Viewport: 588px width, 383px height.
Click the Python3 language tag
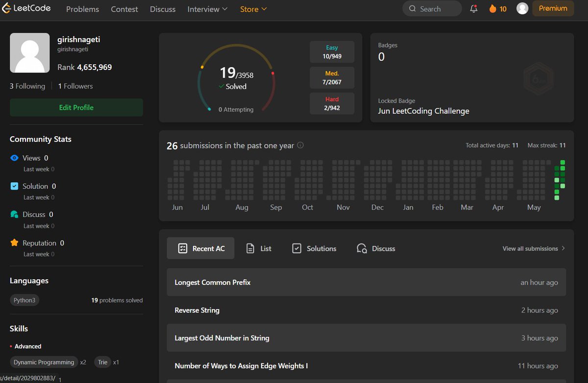(x=24, y=300)
